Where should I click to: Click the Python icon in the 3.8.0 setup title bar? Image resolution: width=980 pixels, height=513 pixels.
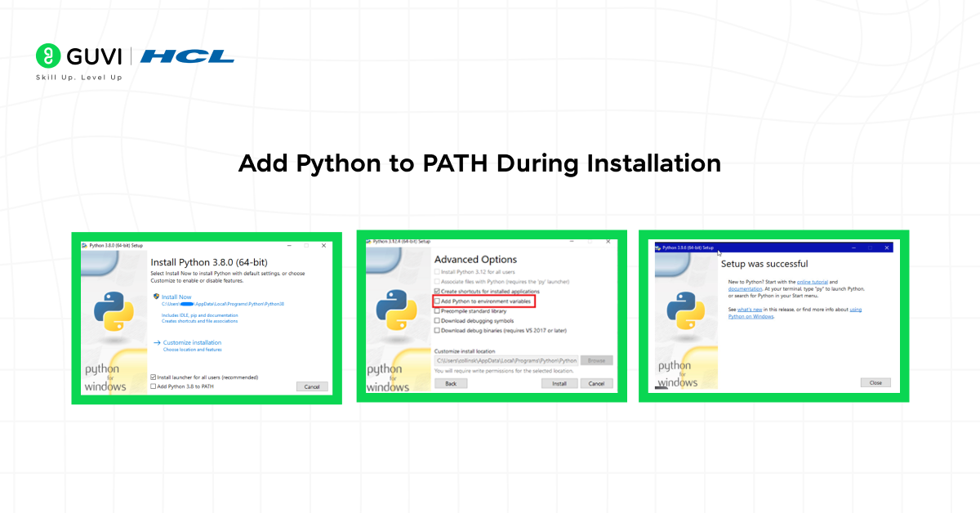(84, 246)
